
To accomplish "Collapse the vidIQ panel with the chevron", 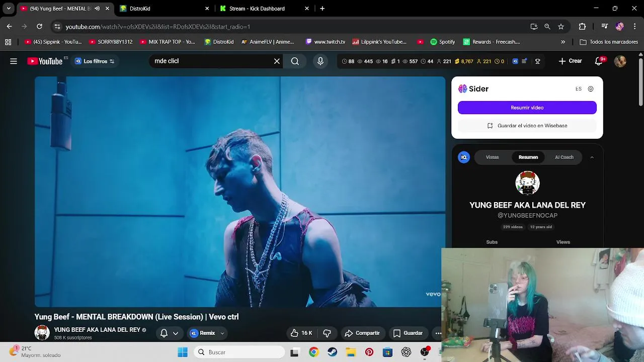I will pos(592,157).
